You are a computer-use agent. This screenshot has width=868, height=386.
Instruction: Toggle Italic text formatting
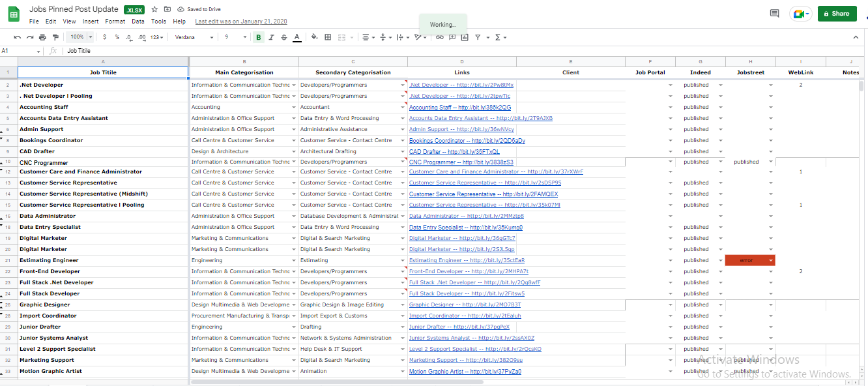coord(271,37)
